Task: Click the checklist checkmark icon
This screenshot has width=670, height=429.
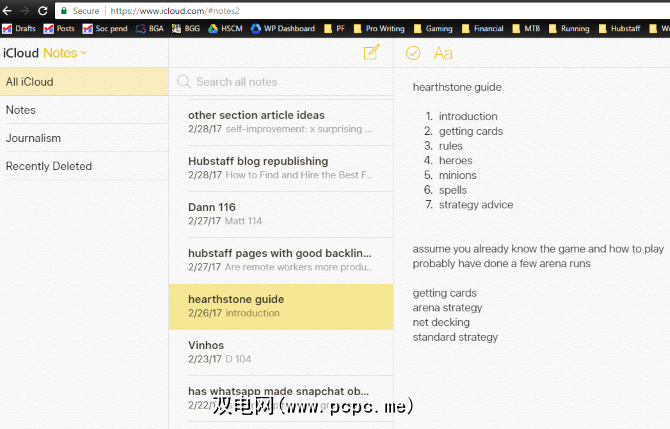Action: (413, 53)
